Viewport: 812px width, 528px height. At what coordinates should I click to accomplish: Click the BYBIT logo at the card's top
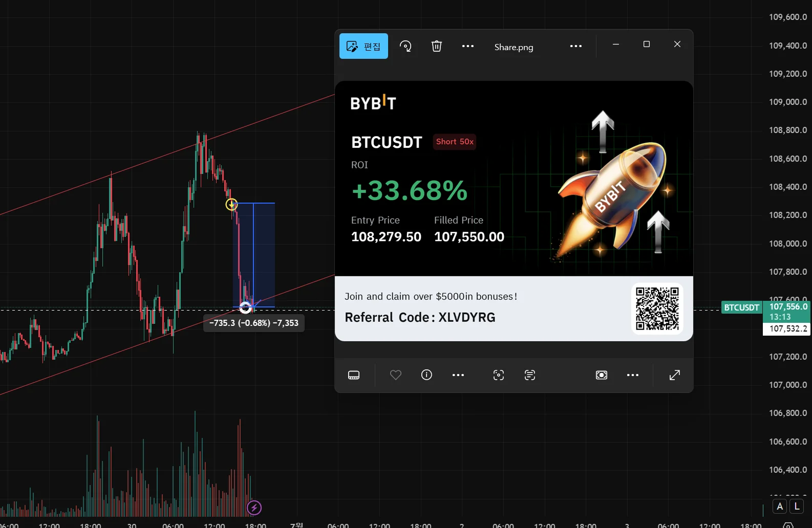[x=373, y=102]
